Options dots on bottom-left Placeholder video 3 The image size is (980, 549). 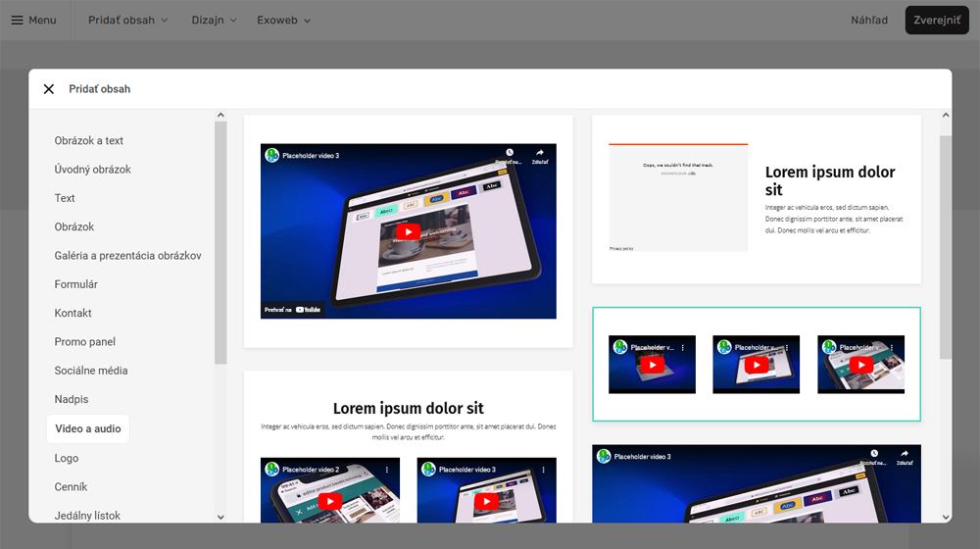[x=543, y=469]
